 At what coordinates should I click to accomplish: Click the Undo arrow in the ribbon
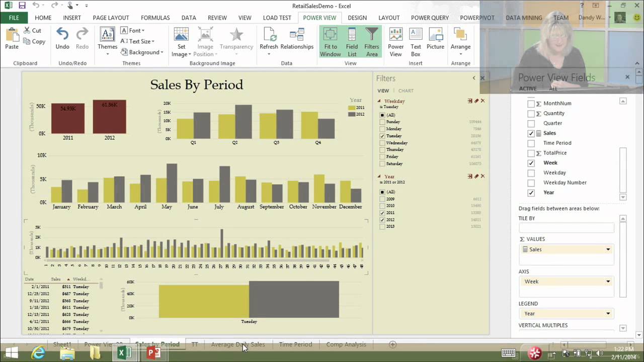pyautogui.click(x=62, y=34)
